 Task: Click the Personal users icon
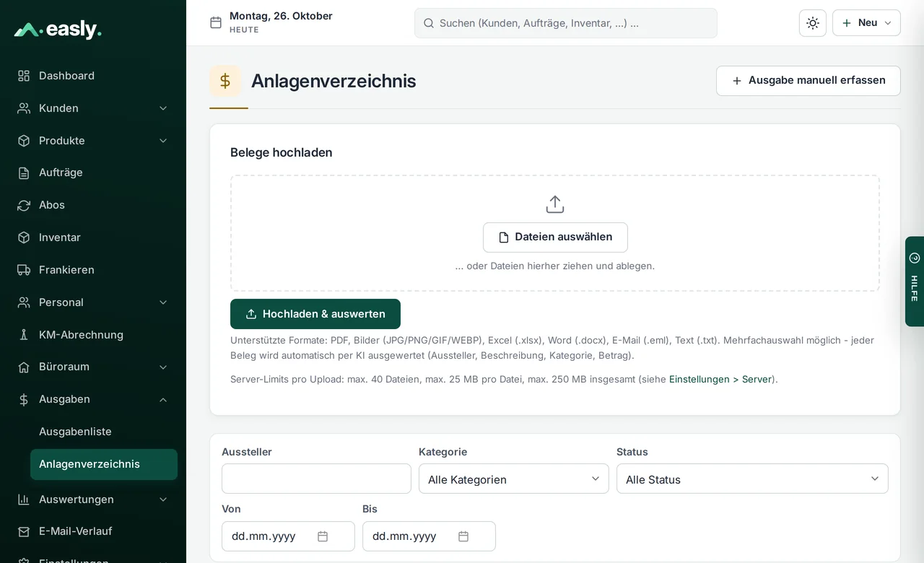[x=24, y=302]
